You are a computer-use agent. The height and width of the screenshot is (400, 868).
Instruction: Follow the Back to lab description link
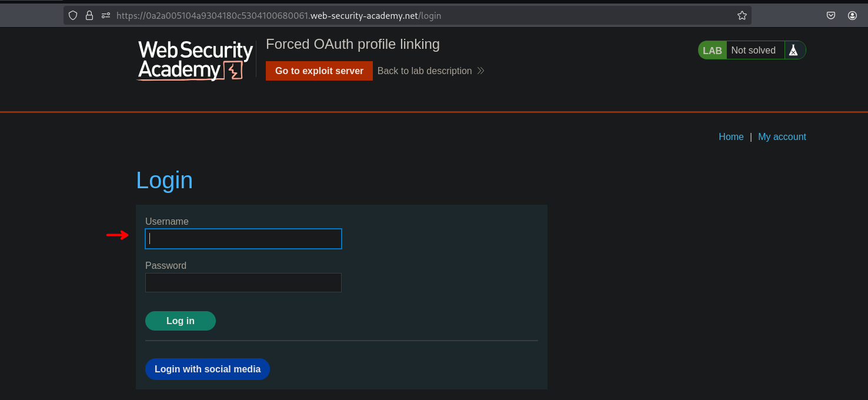pos(424,71)
